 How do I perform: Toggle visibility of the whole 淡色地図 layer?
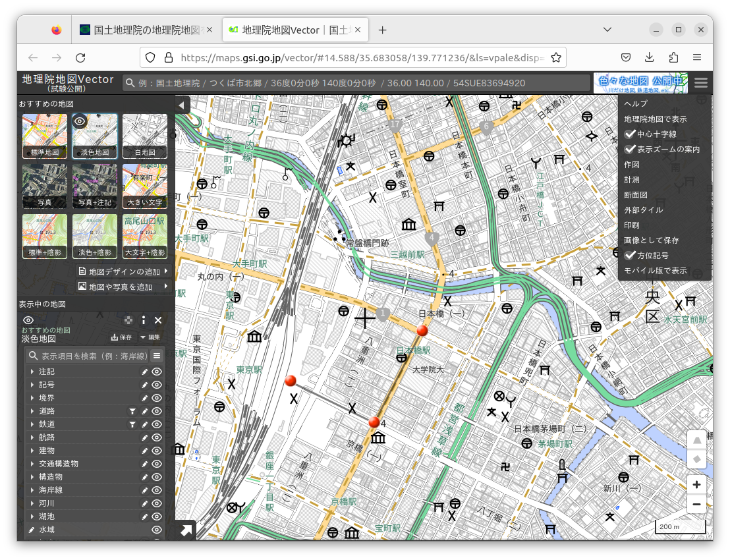pyautogui.click(x=28, y=320)
